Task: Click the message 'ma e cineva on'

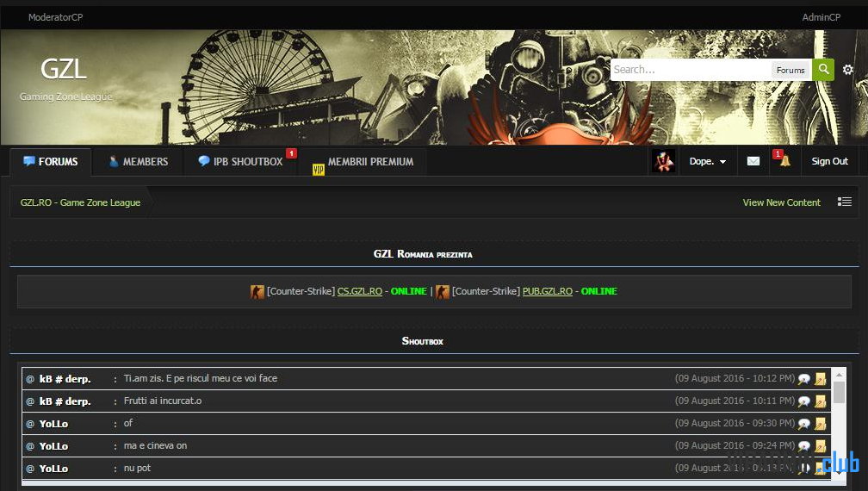Action: coord(156,445)
